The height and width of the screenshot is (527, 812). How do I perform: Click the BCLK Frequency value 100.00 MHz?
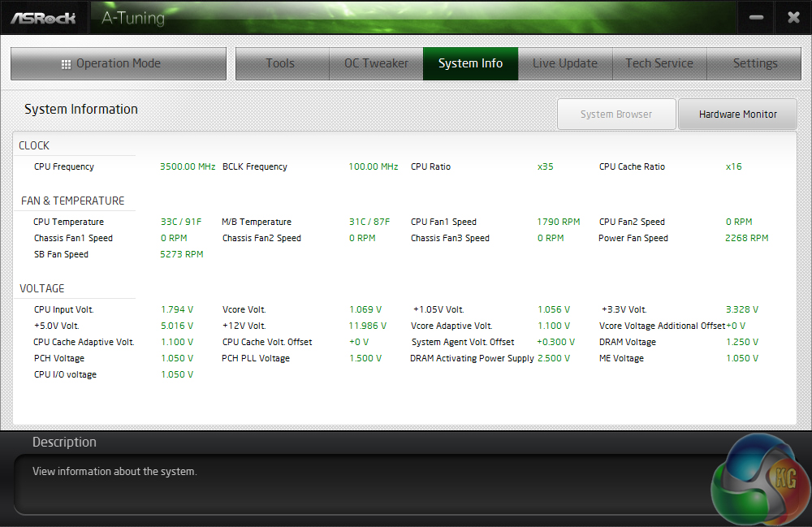pyautogui.click(x=374, y=166)
